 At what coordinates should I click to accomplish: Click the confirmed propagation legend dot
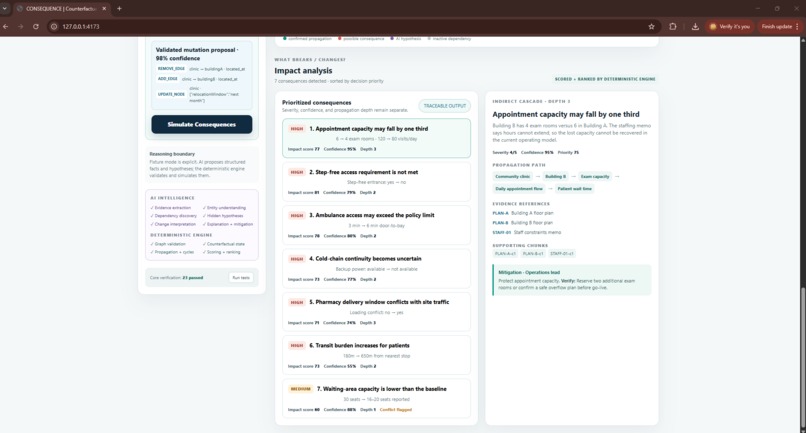285,39
